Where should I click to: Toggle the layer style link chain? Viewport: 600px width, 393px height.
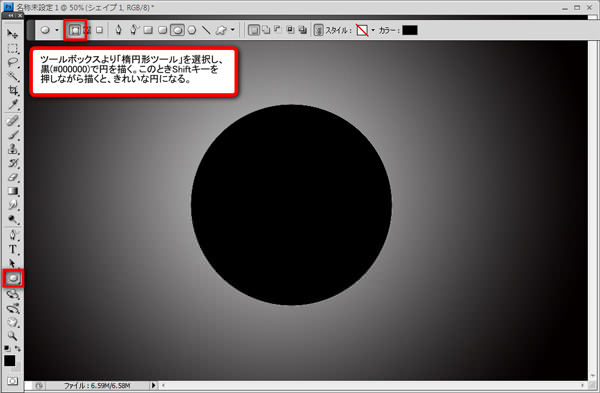click(x=319, y=30)
